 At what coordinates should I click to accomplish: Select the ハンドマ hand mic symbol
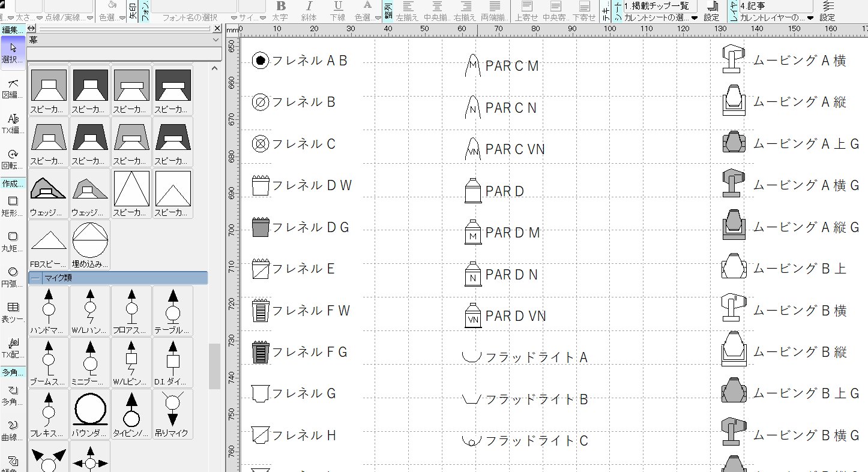coord(49,311)
